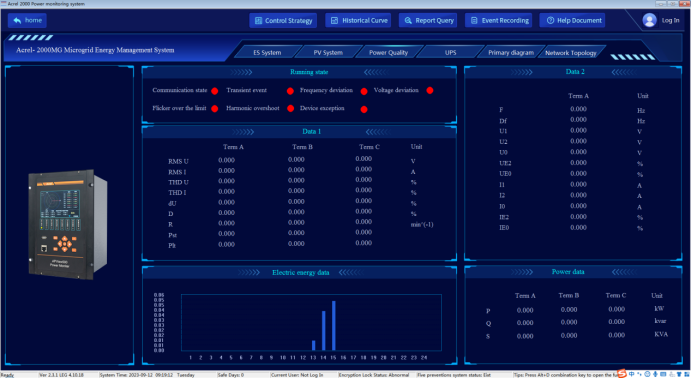Viewport: 692px width, 378px height.
Task: Click the Report Query magnifier icon
Action: click(x=408, y=20)
